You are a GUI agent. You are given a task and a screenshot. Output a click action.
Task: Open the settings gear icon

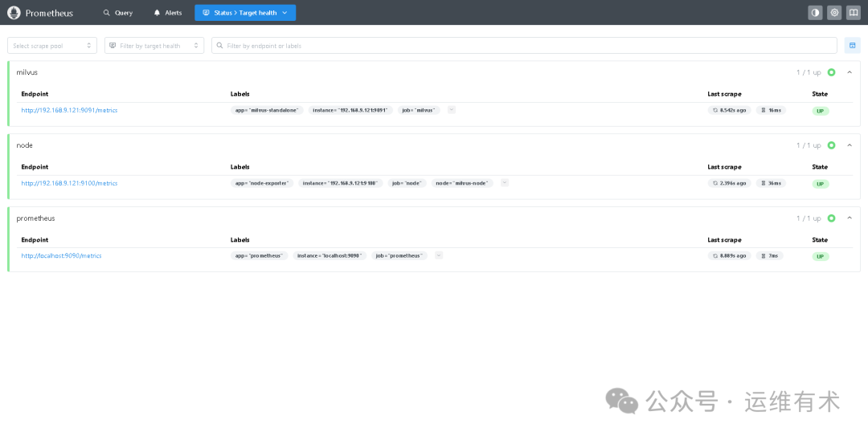(x=834, y=13)
